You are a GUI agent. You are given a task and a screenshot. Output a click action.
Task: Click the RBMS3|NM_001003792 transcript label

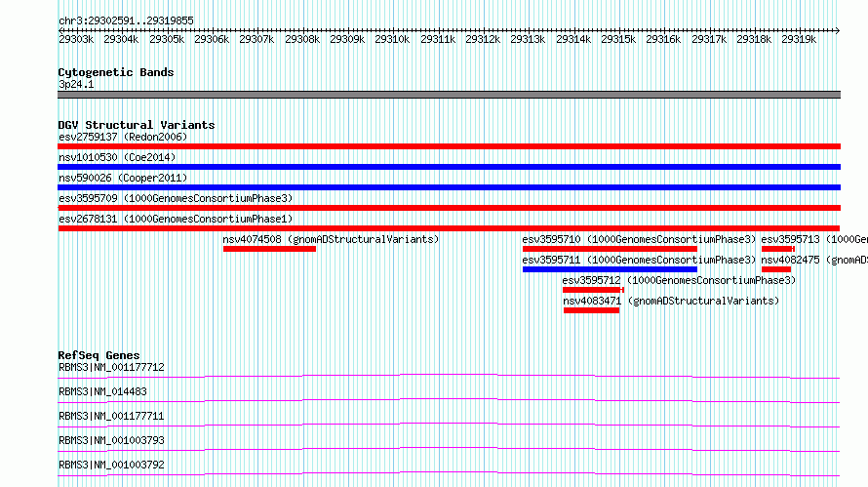tap(111, 465)
